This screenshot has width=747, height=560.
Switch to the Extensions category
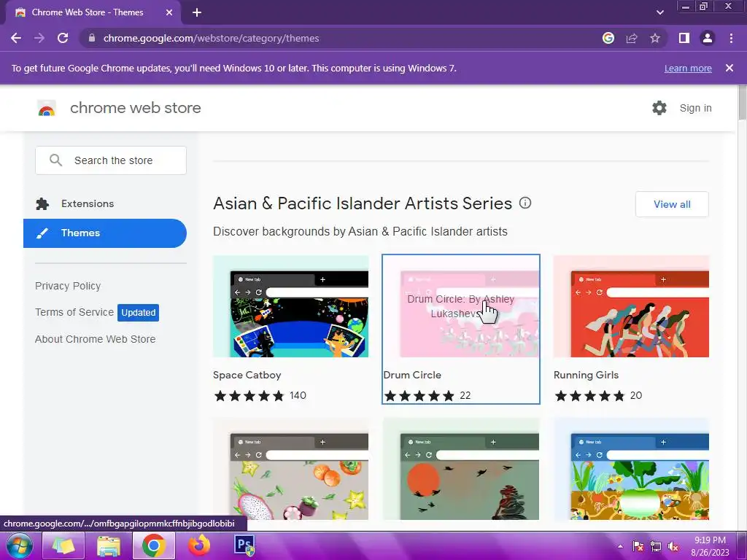point(105,204)
